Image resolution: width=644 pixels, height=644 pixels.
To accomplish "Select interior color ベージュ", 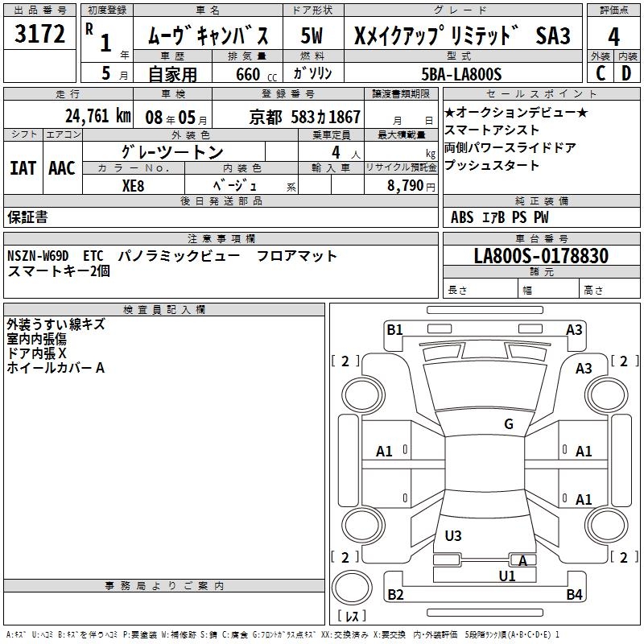I will click(x=235, y=186).
